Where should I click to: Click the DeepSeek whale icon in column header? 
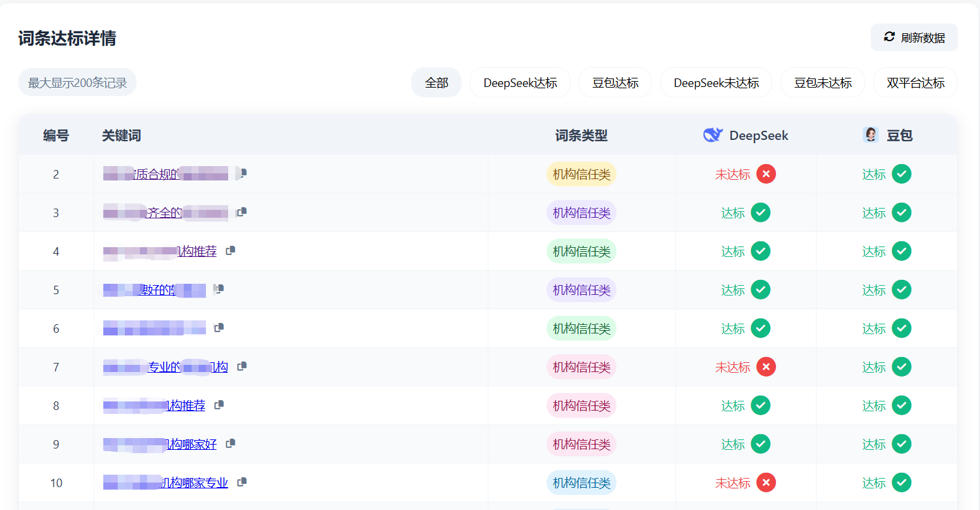click(713, 135)
